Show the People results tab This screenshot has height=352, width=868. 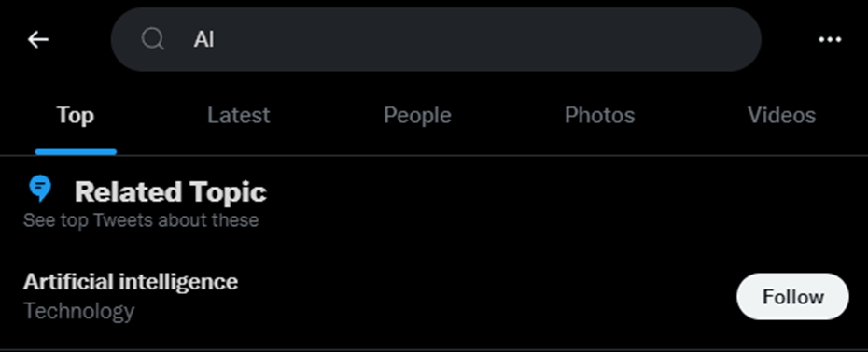[417, 115]
